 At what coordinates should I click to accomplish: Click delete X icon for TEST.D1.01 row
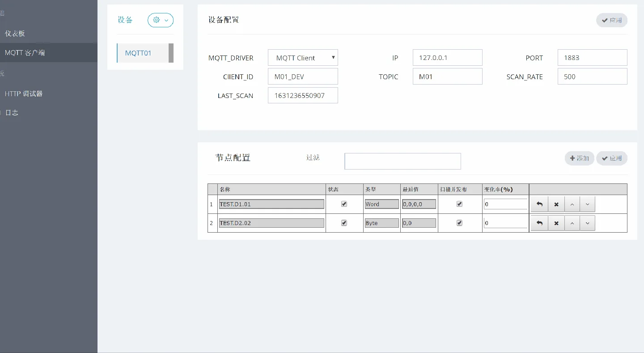(556, 204)
